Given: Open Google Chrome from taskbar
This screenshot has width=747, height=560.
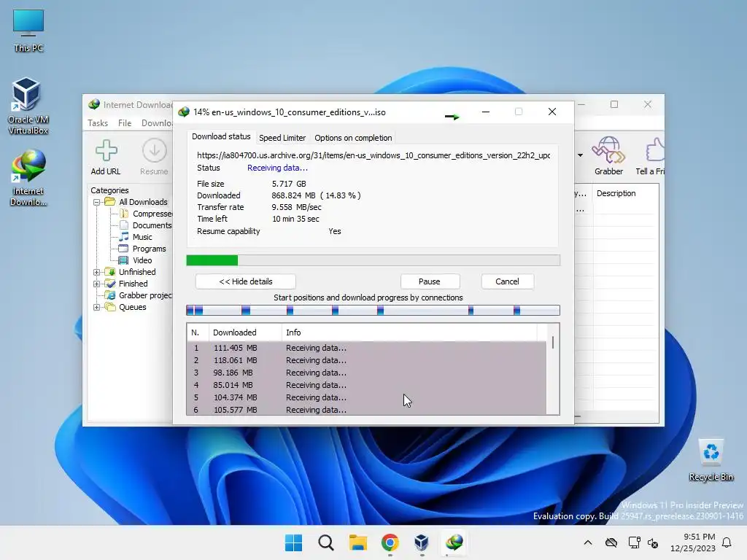Looking at the screenshot, I should click(390, 542).
